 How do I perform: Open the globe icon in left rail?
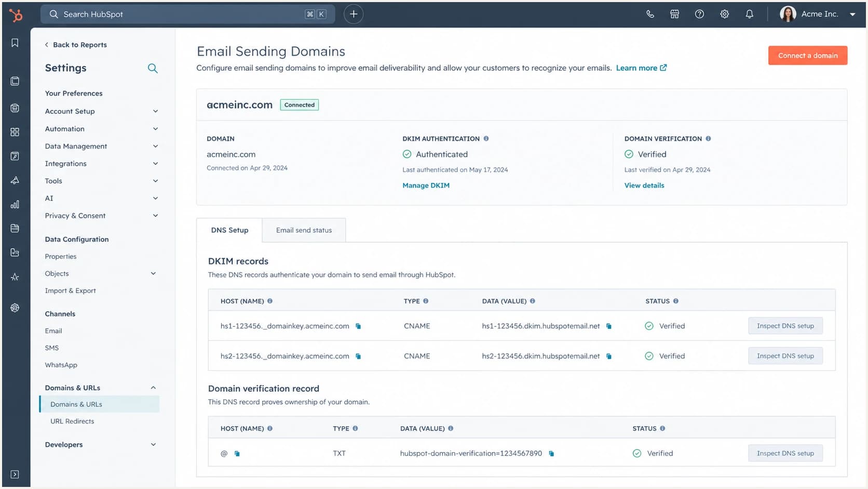tap(15, 308)
